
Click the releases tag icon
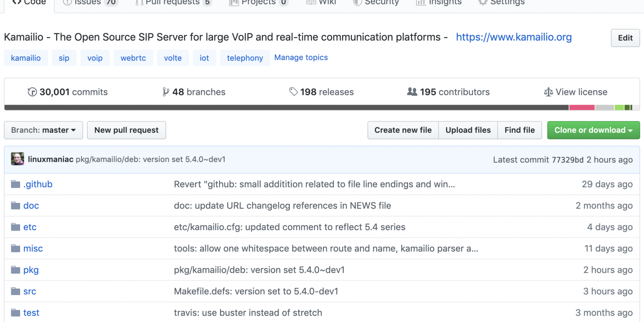(293, 92)
